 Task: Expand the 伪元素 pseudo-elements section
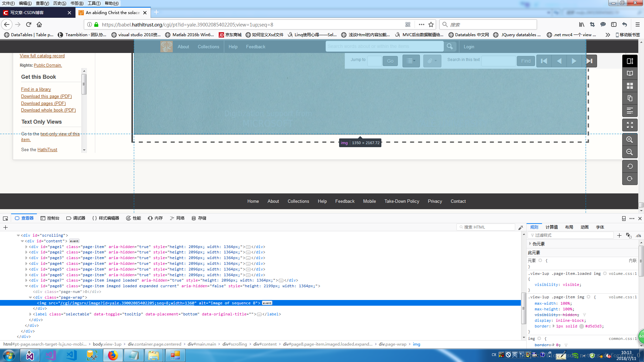[x=530, y=244]
